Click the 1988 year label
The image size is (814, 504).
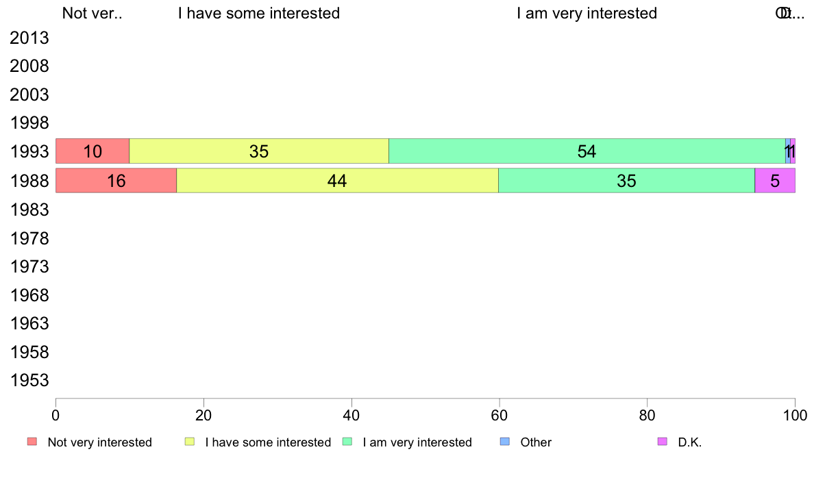(29, 181)
